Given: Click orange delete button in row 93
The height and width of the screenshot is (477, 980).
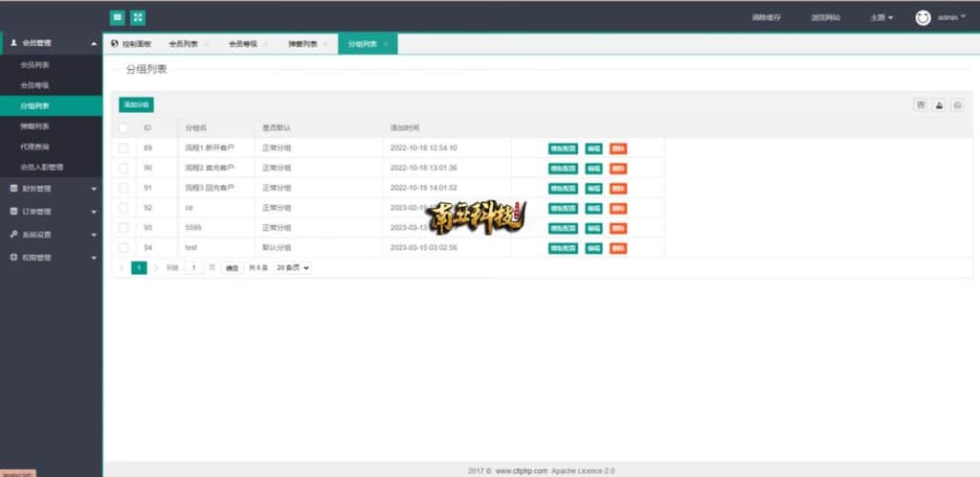Looking at the screenshot, I should tap(618, 229).
